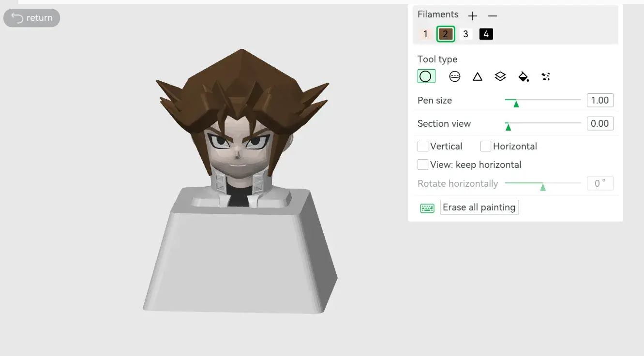The height and width of the screenshot is (356, 644).
Task: Pick the Height range layers tool
Action: click(500, 76)
